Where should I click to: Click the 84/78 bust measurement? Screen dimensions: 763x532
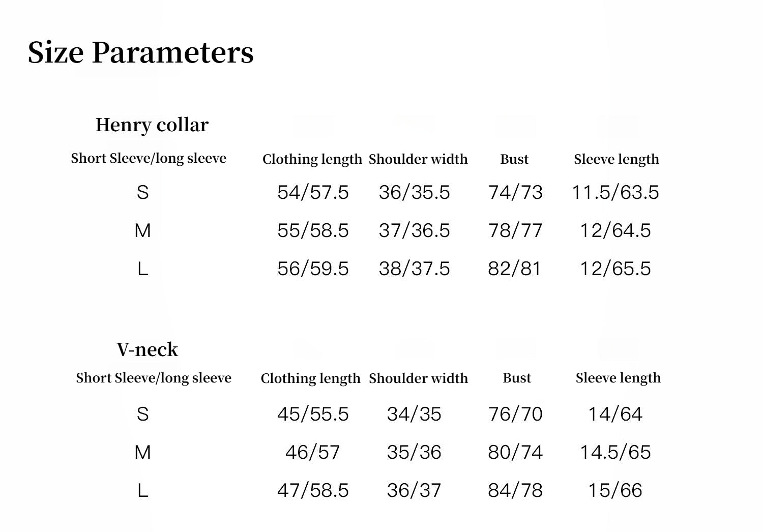coord(515,490)
